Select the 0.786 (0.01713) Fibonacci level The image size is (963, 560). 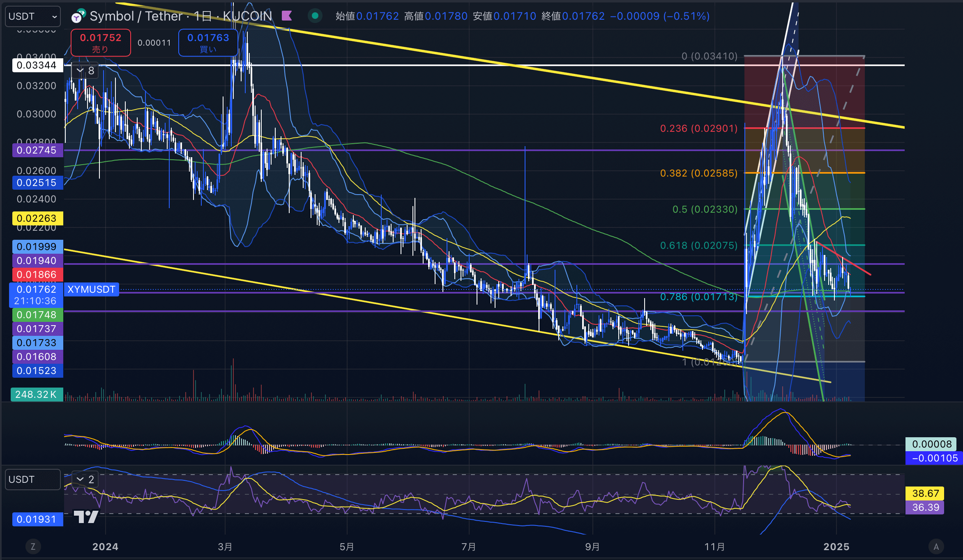click(x=698, y=297)
